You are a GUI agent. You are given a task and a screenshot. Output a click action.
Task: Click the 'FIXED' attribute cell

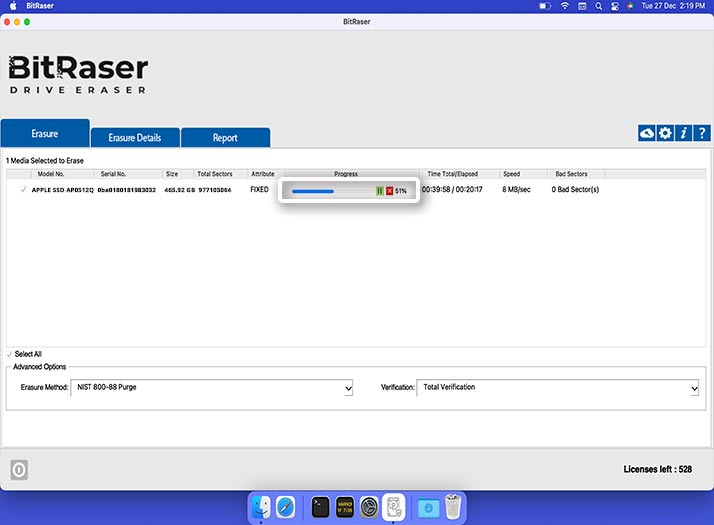click(260, 189)
